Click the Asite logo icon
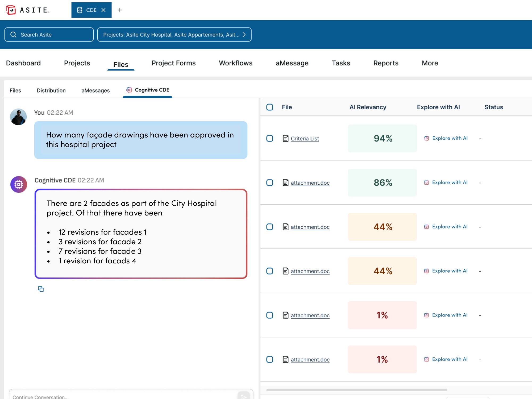The height and width of the screenshot is (399, 532). 11,10
